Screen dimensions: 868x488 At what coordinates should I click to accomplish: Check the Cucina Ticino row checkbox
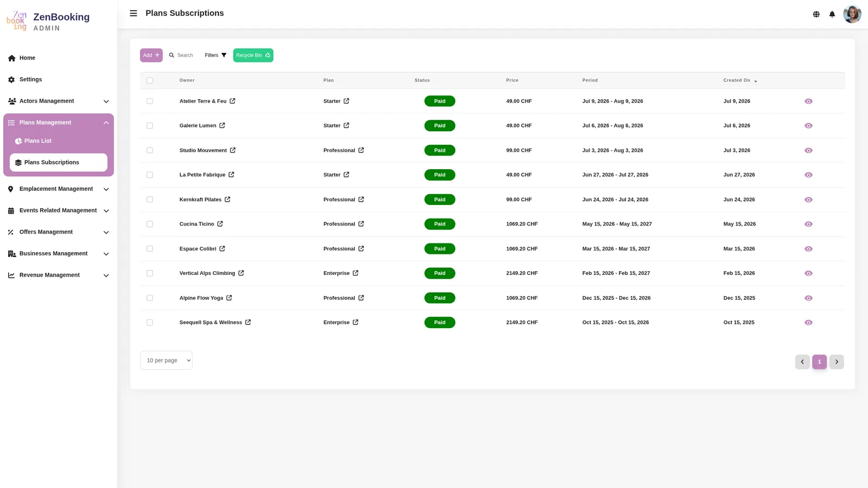click(x=150, y=224)
